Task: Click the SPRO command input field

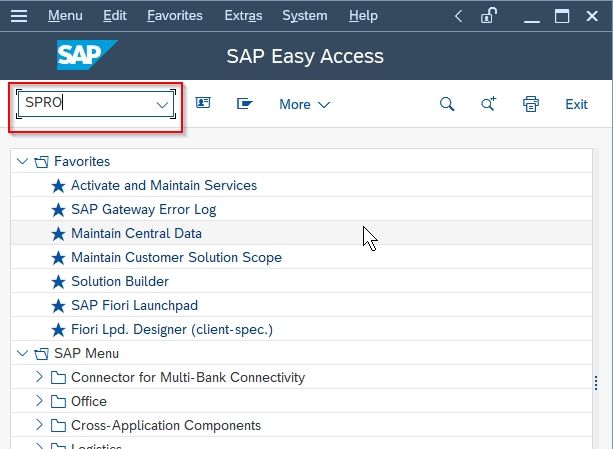Action: click(x=85, y=104)
